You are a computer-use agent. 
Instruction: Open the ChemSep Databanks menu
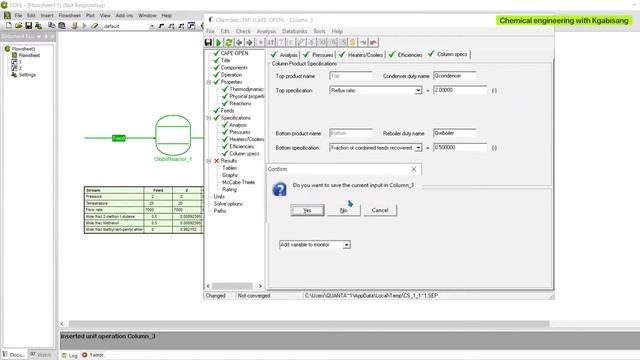(x=294, y=31)
